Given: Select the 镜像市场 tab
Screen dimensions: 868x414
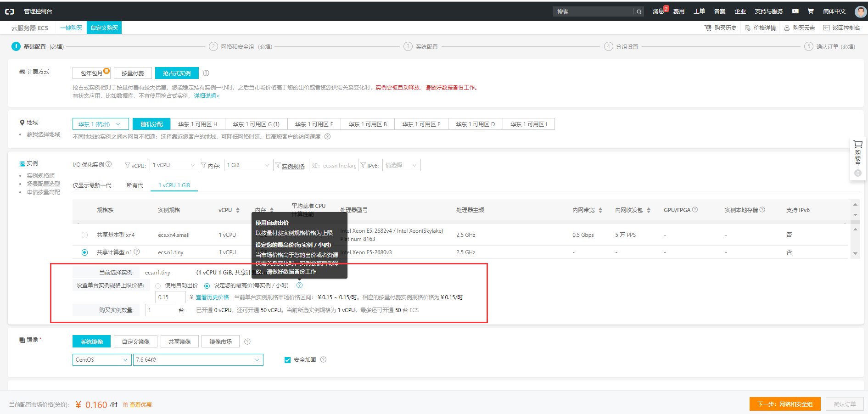Looking at the screenshot, I should [220, 341].
